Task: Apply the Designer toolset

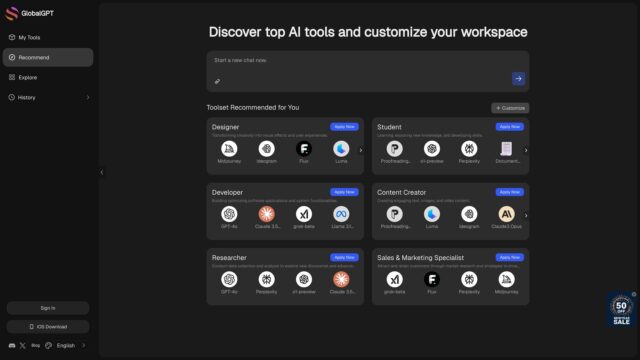Action: [x=344, y=127]
